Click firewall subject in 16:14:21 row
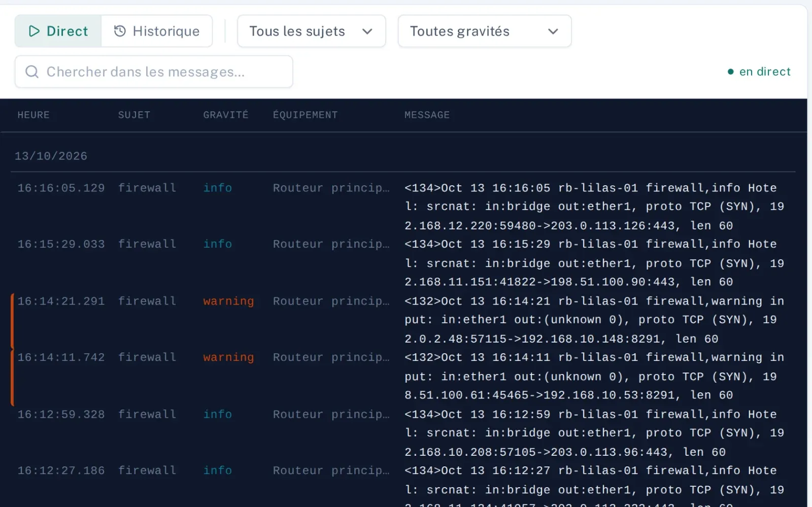Image resolution: width=812 pixels, height=507 pixels. 147,301
